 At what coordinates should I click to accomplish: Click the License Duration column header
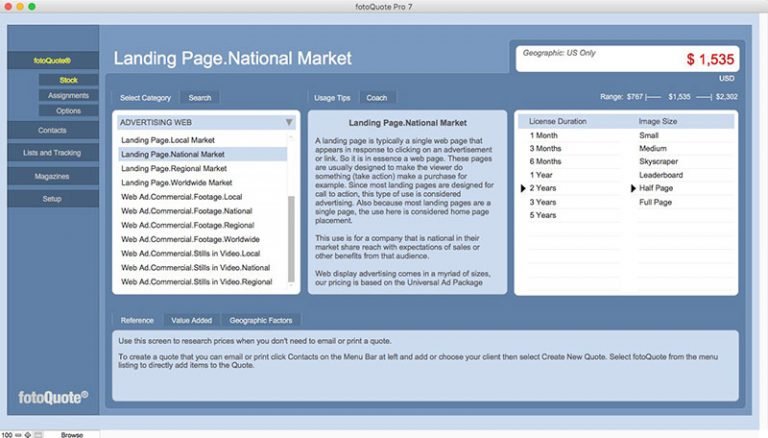(557, 122)
